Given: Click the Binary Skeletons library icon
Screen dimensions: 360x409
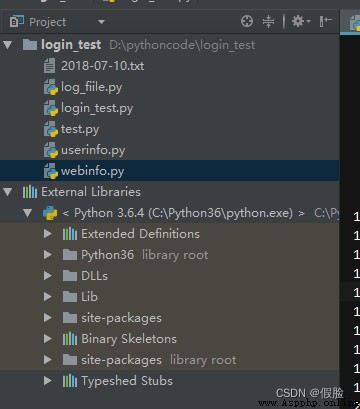Looking at the screenshot, I should click(70, 339).
